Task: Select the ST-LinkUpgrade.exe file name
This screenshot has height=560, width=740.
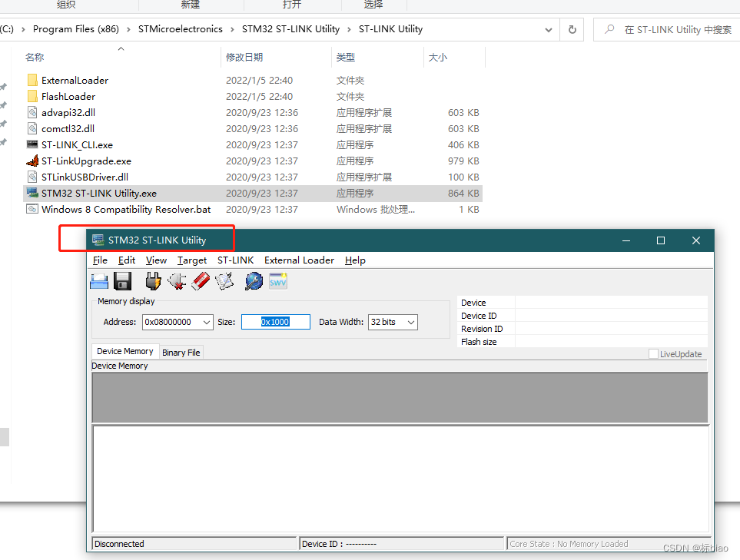Action: click(x=86, y=161)
